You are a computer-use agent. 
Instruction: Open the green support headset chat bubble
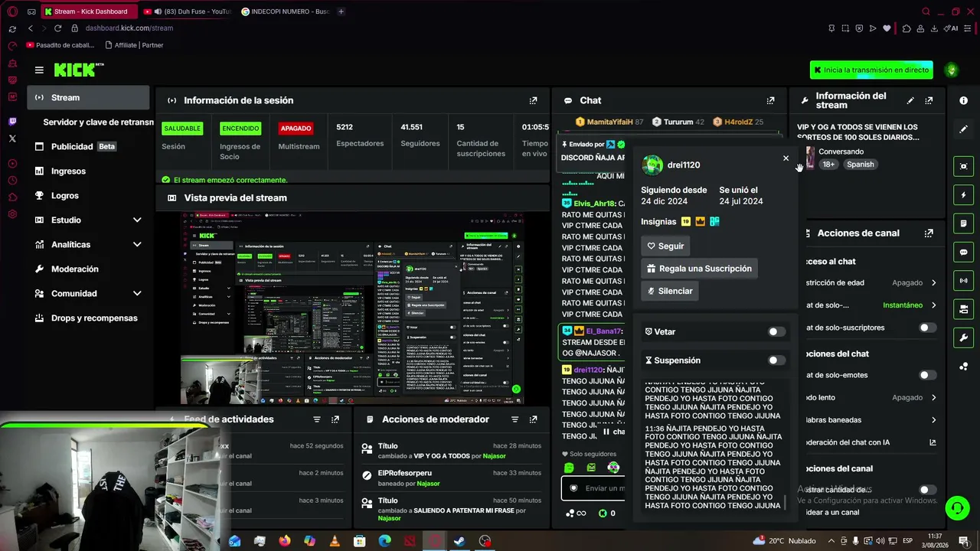pos(956,507)
